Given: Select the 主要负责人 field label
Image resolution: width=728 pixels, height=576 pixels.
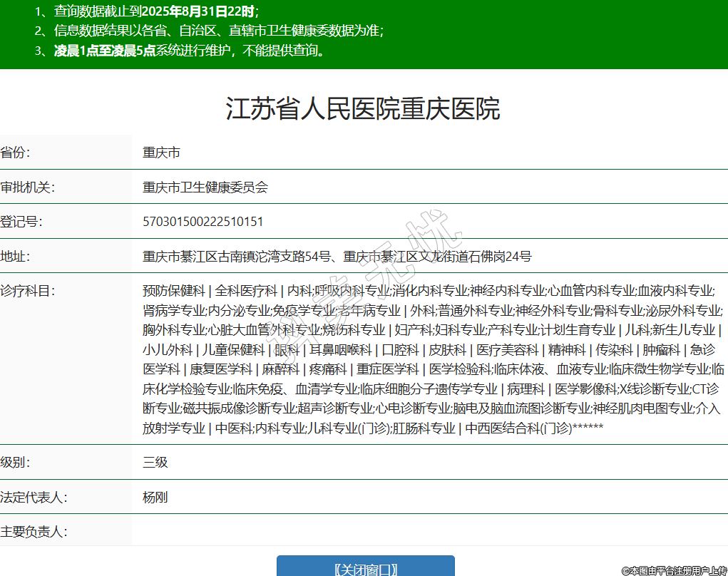Looking at the screenshot, I should (34, 532).
